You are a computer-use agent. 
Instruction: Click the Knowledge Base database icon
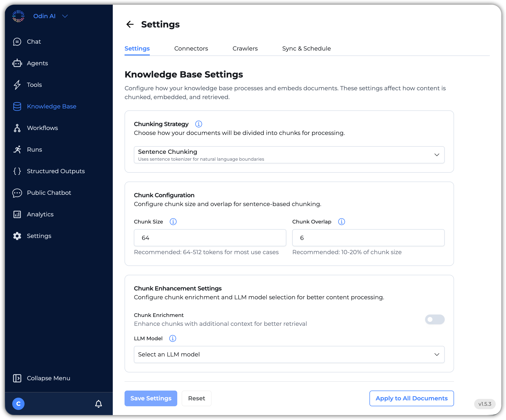[17, 106]
